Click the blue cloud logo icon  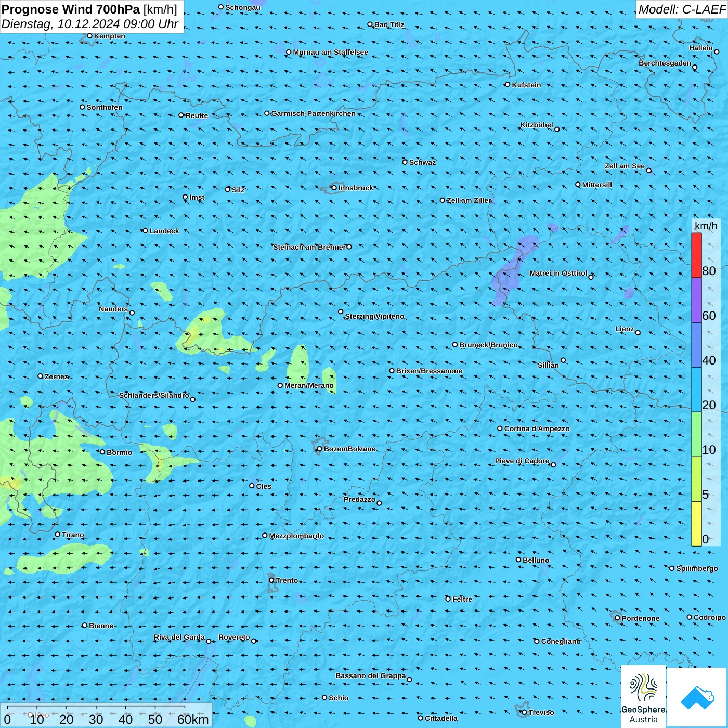click(697, 697)
